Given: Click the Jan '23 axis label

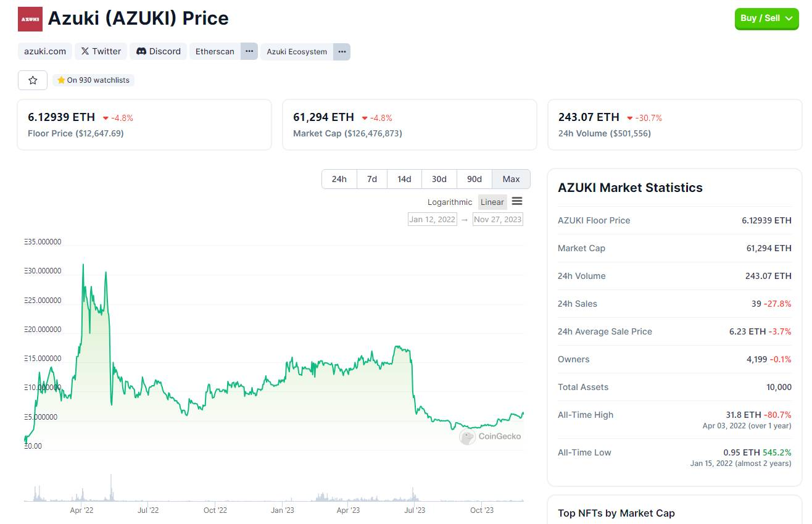Looking at the screenshot, I should [282, 510].
